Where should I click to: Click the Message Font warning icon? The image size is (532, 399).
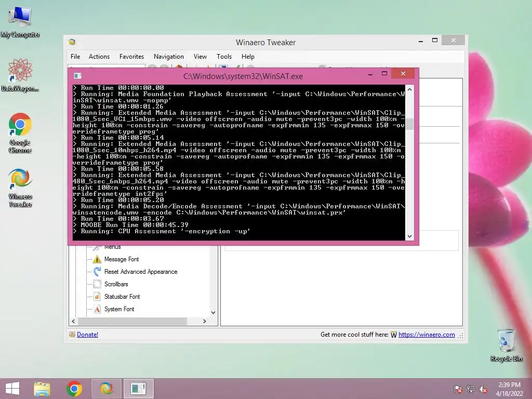click(x=97, y=259)
